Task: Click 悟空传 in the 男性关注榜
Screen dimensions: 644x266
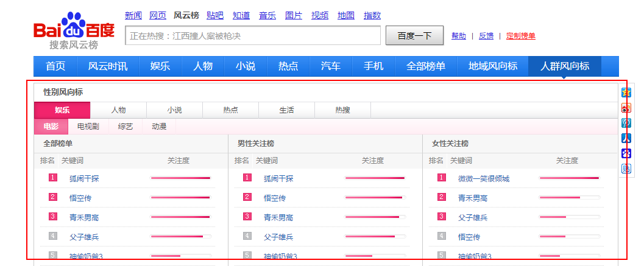Action: coord(274,198)
